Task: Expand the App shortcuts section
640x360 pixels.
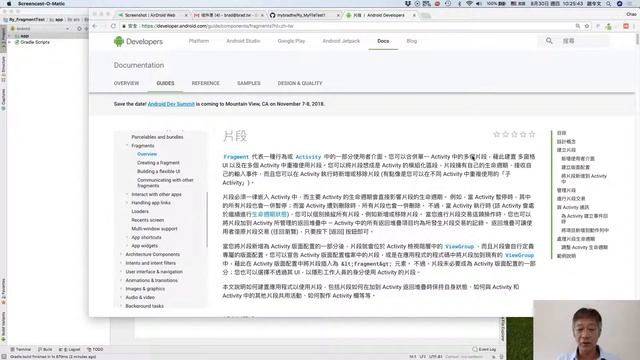Action: 127,237
